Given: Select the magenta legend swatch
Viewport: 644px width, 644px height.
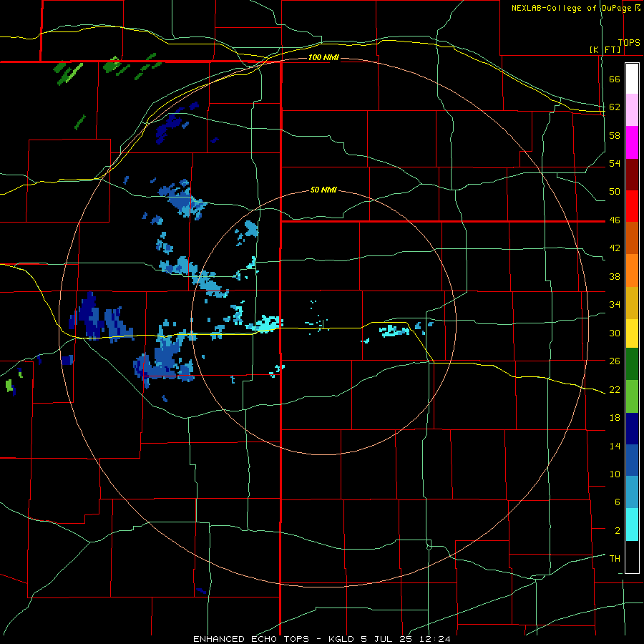Looking at the screenshot, I should [x=632, y=142].
